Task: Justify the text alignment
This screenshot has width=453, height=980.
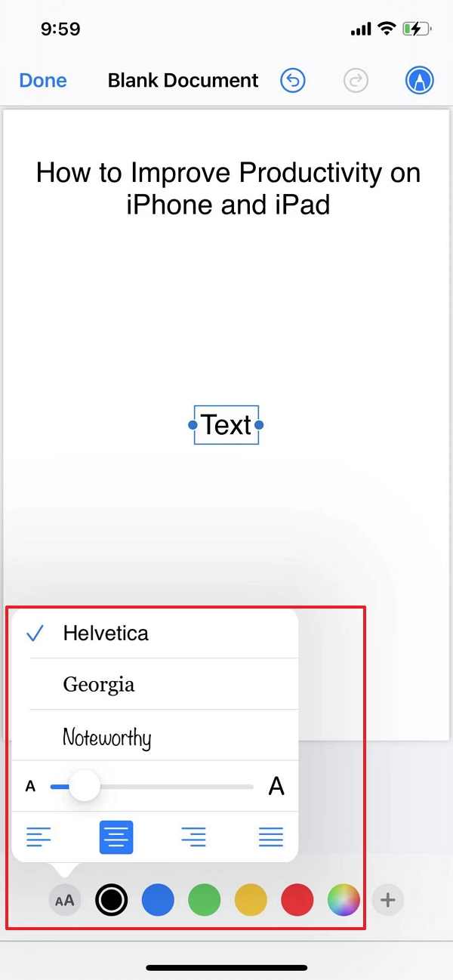Action: [270, 837]
